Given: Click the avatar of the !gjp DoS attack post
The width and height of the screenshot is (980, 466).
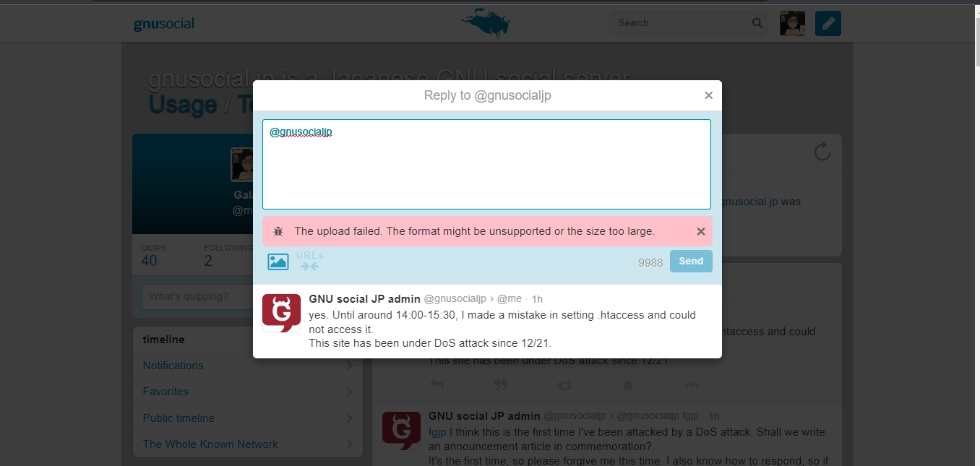Looking at the screenshot, I should [x=401, y=431].
